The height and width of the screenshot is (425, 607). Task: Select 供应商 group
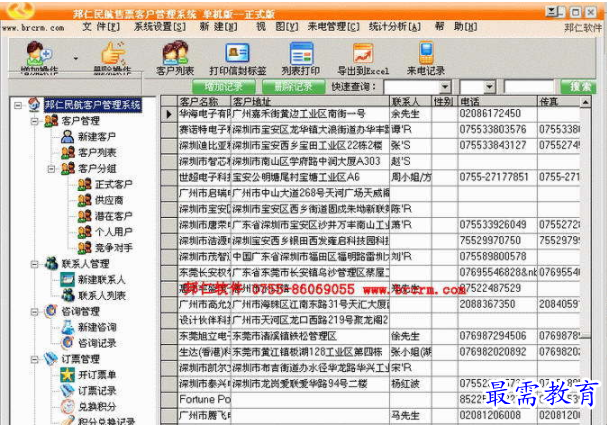[x=109, y=200]
